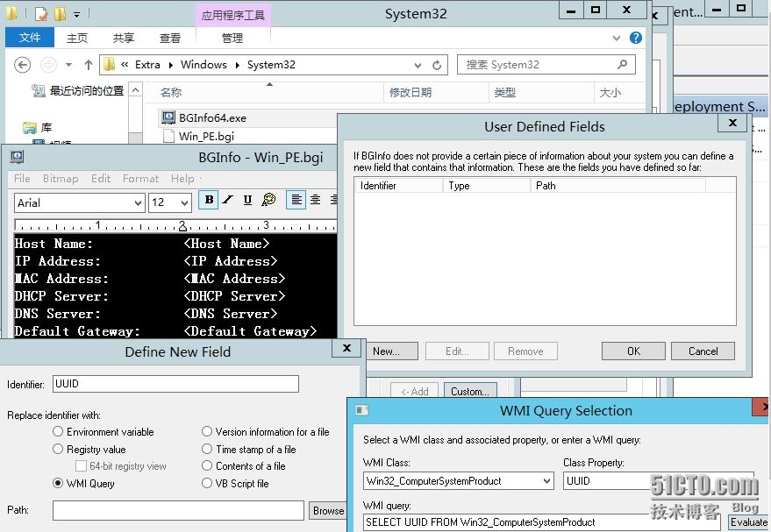
Task: Go back in Explorer navigation
Action: [x=22, y=65]
